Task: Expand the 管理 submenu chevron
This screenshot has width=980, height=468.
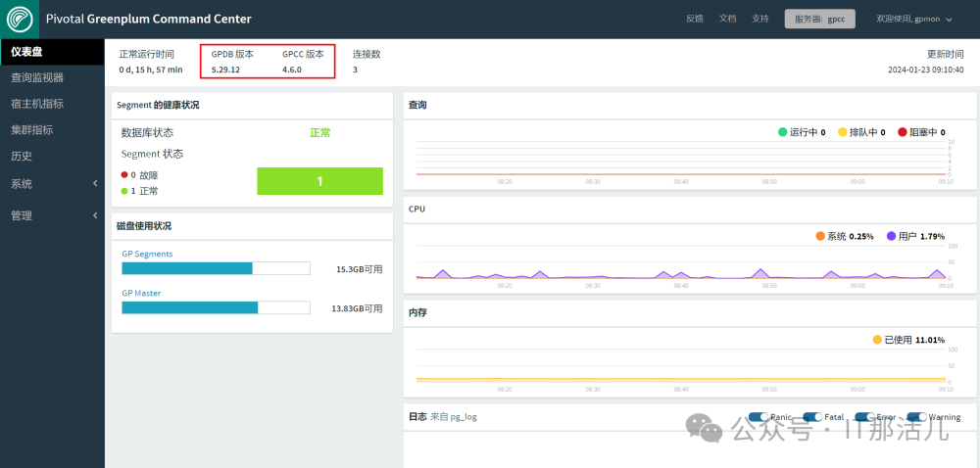Action: [x=95, y=215]
